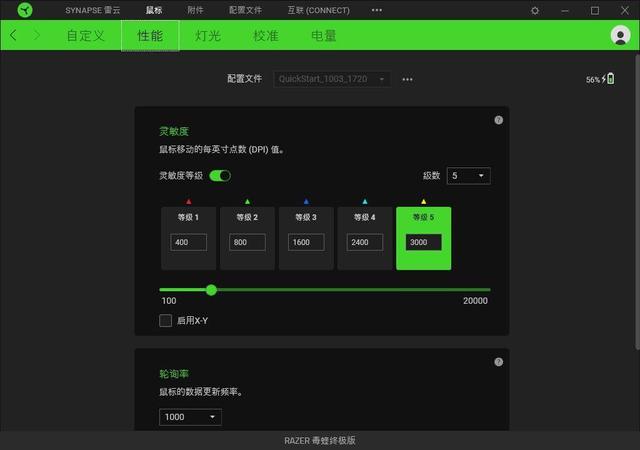
Task: Open the 配置文件 top menu item
Action: pos(245,10)
